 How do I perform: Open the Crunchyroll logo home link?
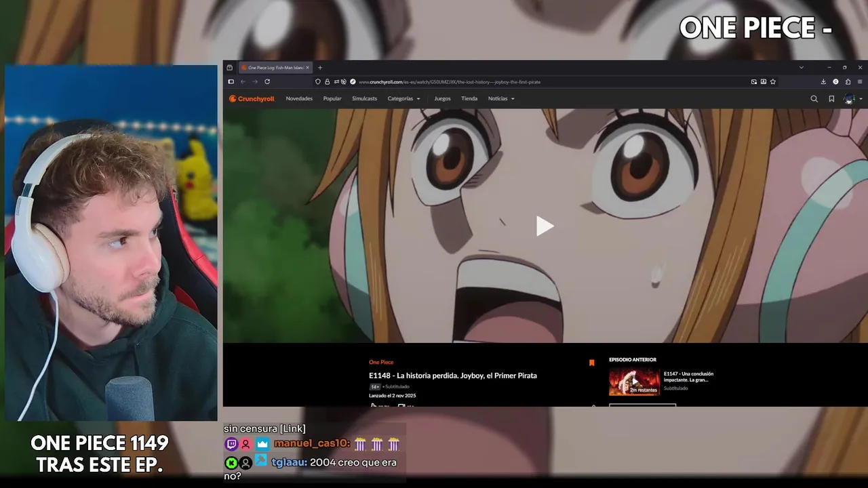tap(252, 99)
